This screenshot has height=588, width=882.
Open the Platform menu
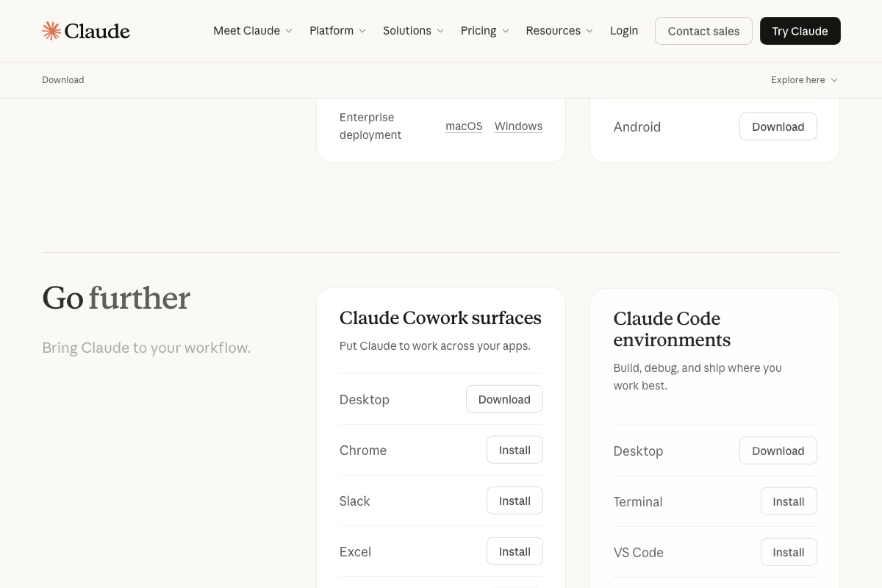pos(337,31)
